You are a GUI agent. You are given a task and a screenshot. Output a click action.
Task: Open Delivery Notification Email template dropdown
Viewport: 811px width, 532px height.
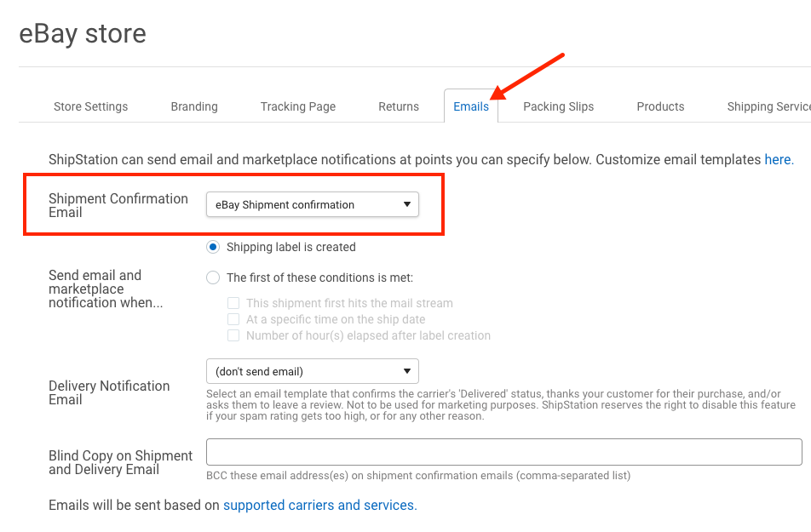pyautogui.click(x=313, y=371)
